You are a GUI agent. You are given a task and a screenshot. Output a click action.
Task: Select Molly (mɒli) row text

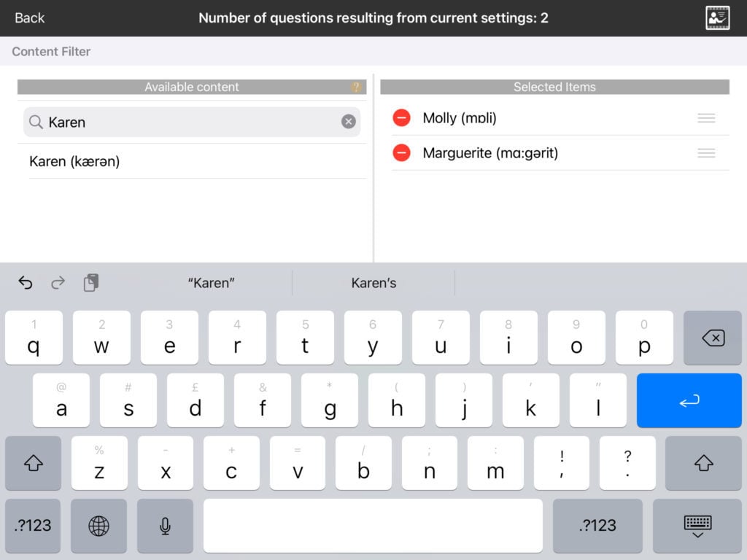tap(460, 117)
